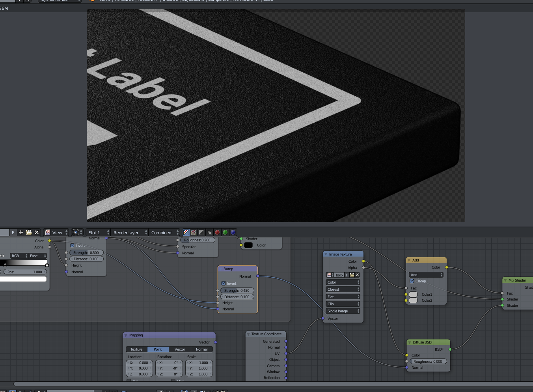Select Normal vector type in Mapping node
533x392 pixels.
pyautogui.click(x=202, y=349)
